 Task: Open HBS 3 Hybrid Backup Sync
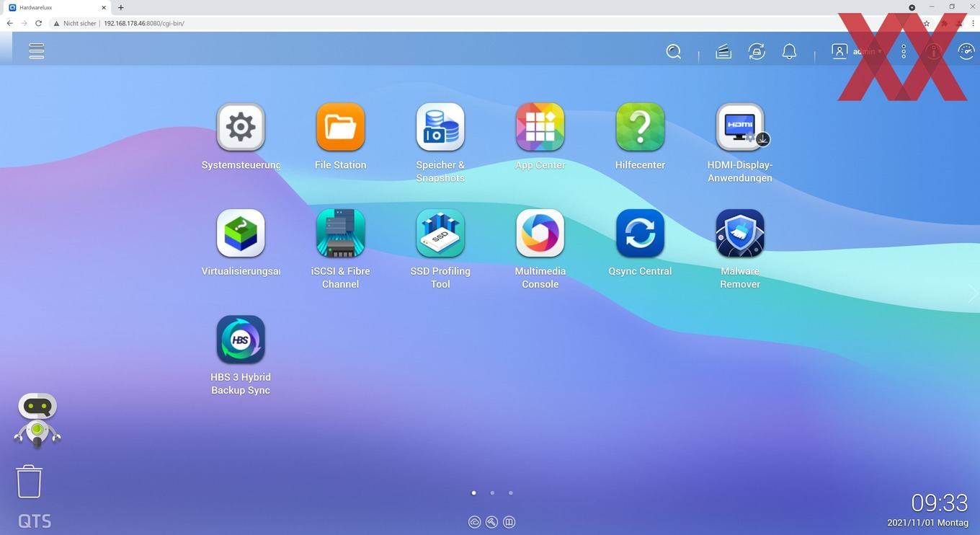point(241,340)
